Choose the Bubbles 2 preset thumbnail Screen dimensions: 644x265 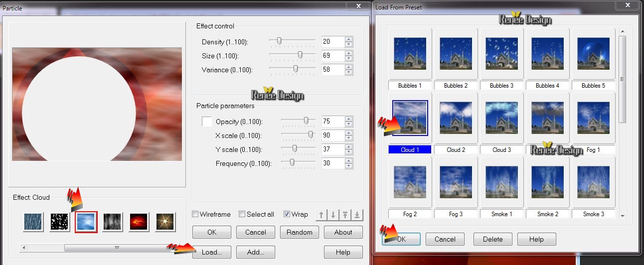click(x=456, y=54)
